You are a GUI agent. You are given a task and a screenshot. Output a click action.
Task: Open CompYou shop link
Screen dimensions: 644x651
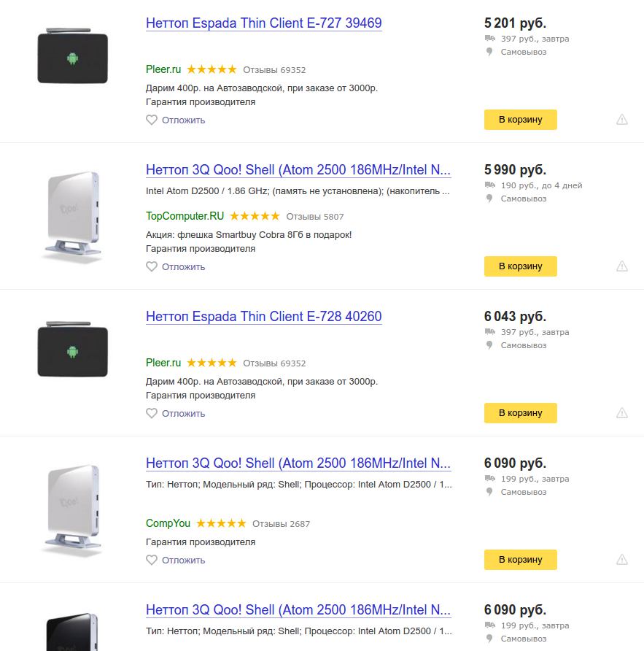point(168,523)
